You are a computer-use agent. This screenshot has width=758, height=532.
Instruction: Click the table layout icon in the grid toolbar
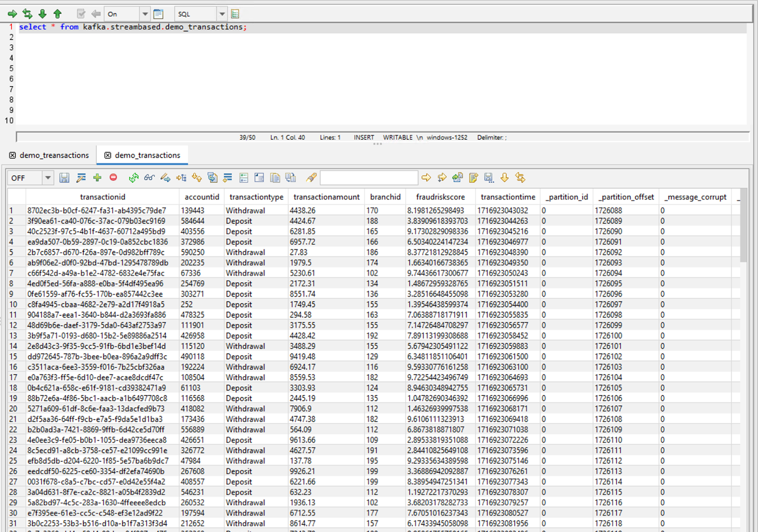coord(259,177)
